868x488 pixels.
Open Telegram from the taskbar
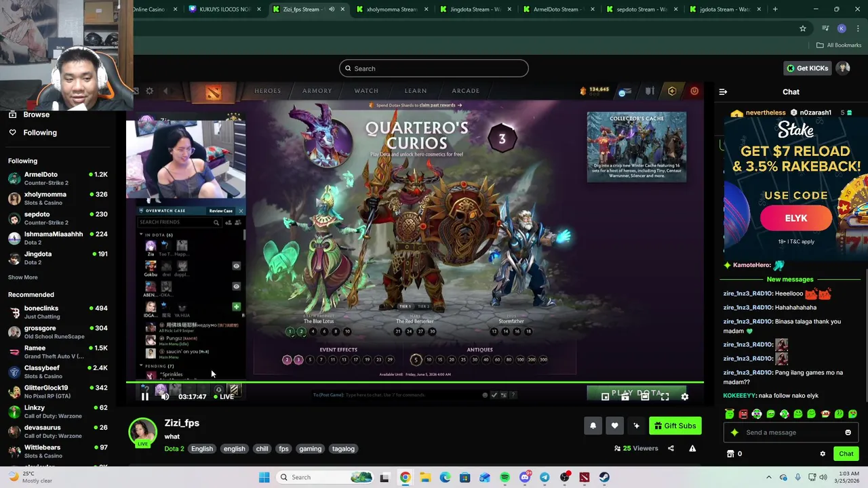(x=545, y=477)
